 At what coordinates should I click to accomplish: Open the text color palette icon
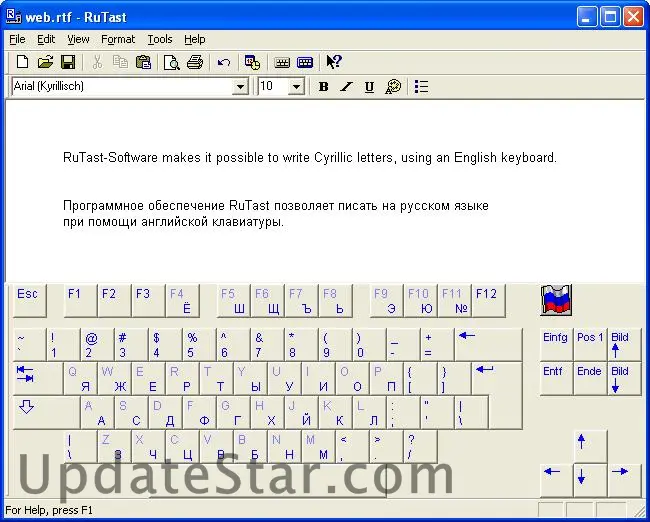393,87
